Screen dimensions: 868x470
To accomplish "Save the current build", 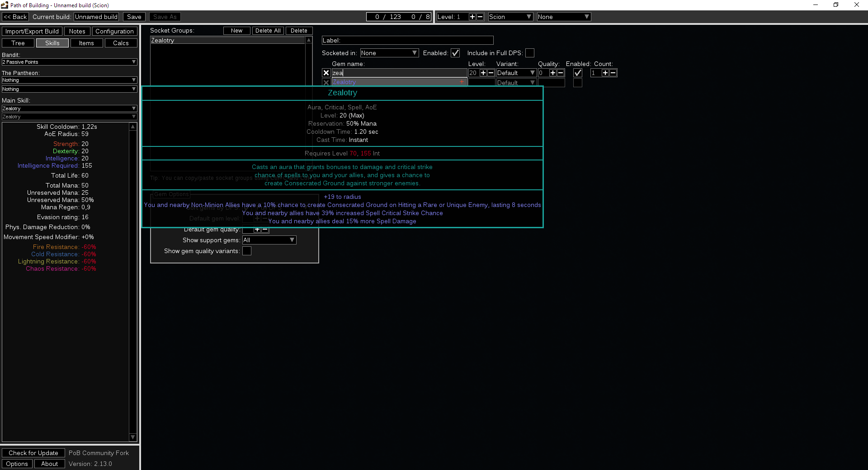I will click(x=134, y=17).
